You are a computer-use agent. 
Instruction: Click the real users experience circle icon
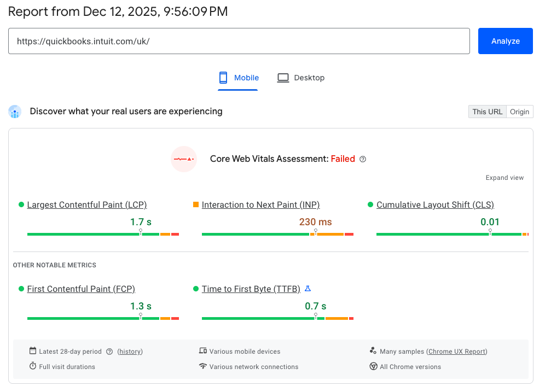pos(15,112)
